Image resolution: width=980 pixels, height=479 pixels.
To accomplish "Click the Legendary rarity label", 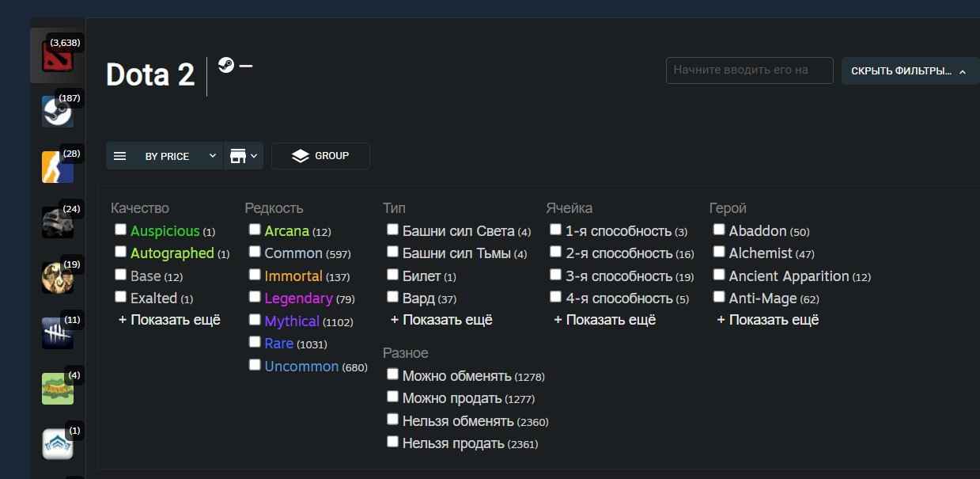I will pyautogui.click(x=300, y=298).
